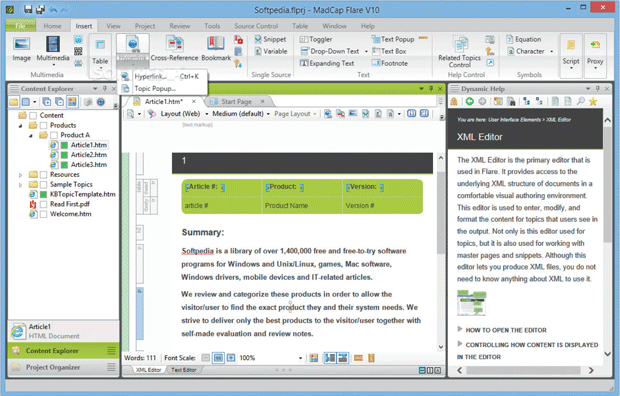The height and width of the screenshot is (396, 620).
Task: Open the Source Control ribbon tab
Action: point(256,26)
